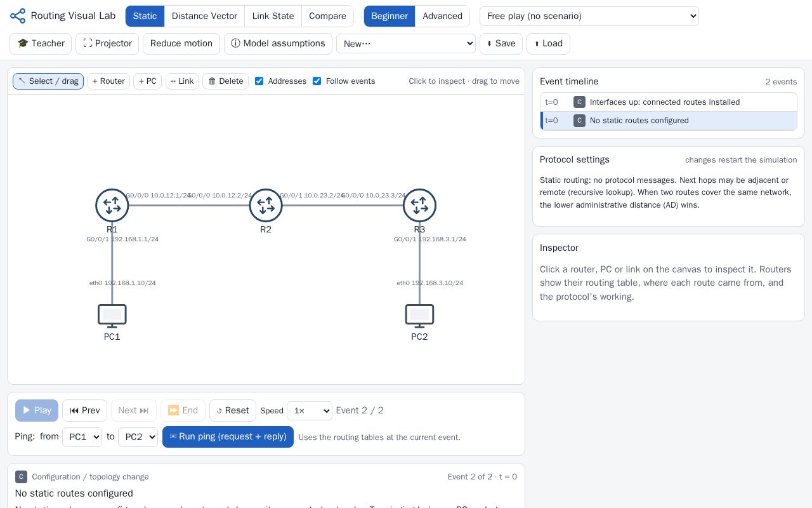
Task: Choose the Link tool
Action: pos(182,81)
